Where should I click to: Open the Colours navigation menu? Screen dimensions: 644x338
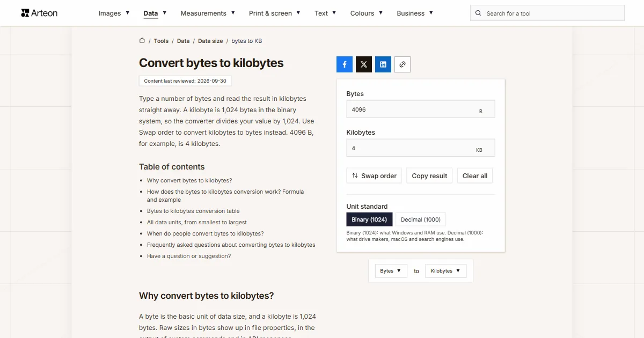367,13
